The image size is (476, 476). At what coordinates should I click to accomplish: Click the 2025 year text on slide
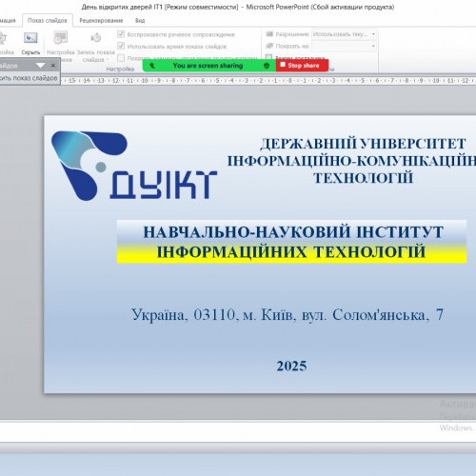tap(291, 366)
